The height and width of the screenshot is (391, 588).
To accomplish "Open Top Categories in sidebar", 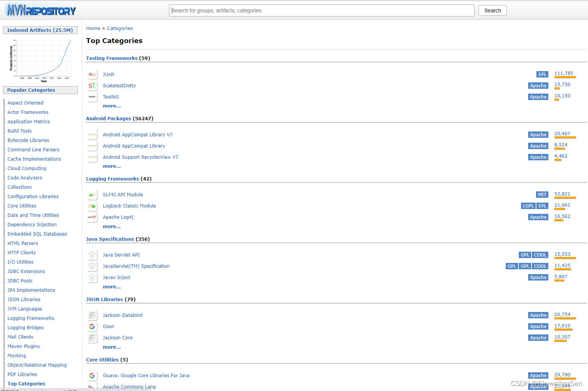I will tap(26, 384).
